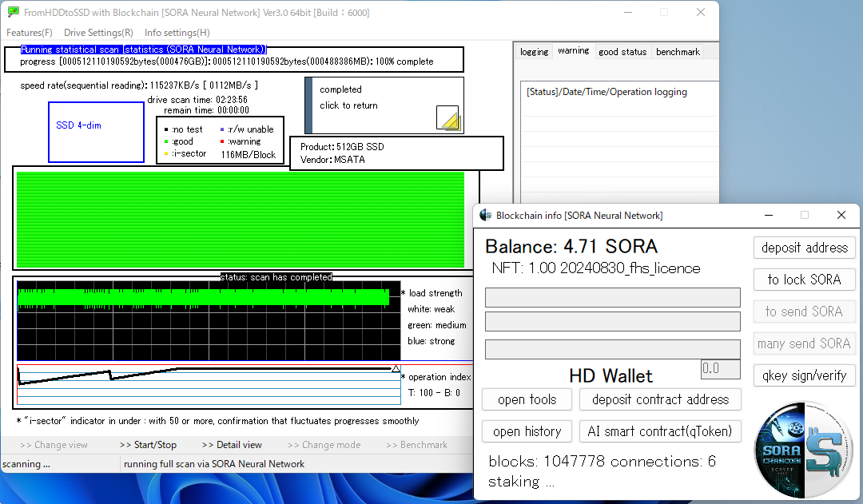
Task: Click the load strength graph
Action: pyautogui.click(x=209, y=321)
